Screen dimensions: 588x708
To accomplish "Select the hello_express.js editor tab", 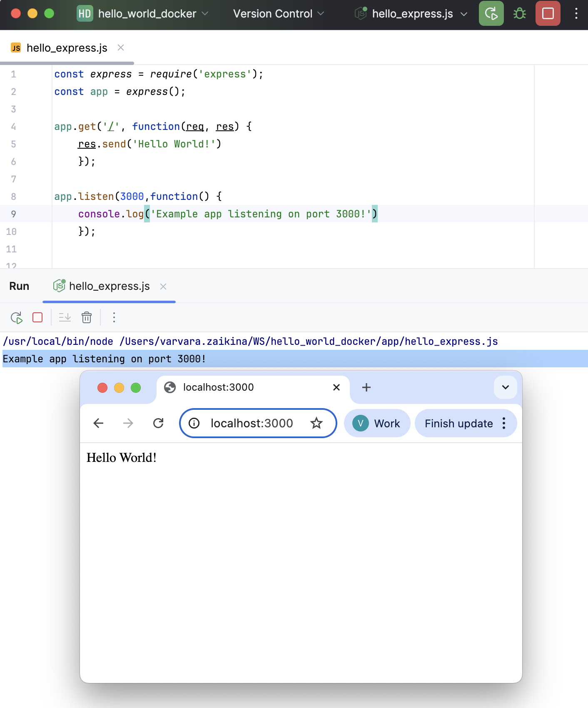I will coord(67,48).
